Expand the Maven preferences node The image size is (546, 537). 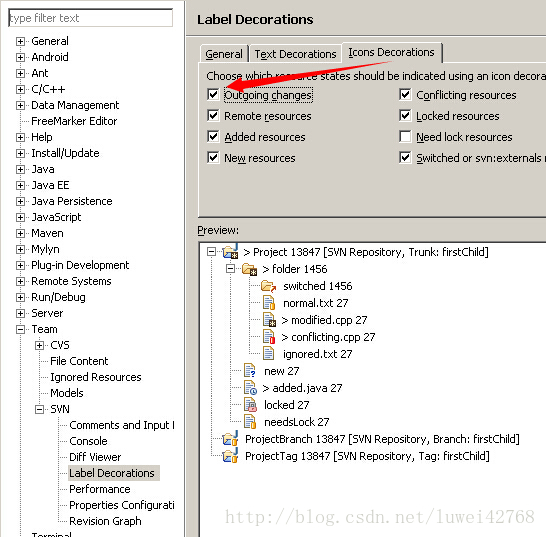click(20, 233)
